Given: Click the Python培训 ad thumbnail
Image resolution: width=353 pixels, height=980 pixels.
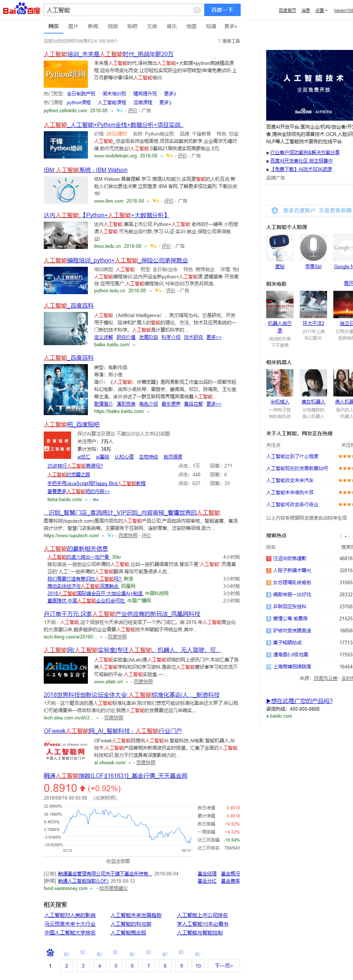Looking at the screenshot, I should pos(66,74).
